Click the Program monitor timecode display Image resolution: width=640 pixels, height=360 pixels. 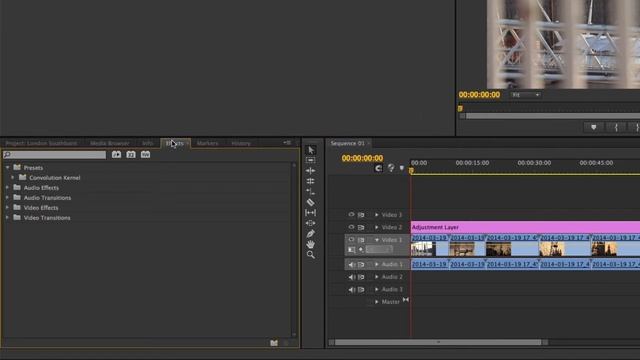coord(479,95)
